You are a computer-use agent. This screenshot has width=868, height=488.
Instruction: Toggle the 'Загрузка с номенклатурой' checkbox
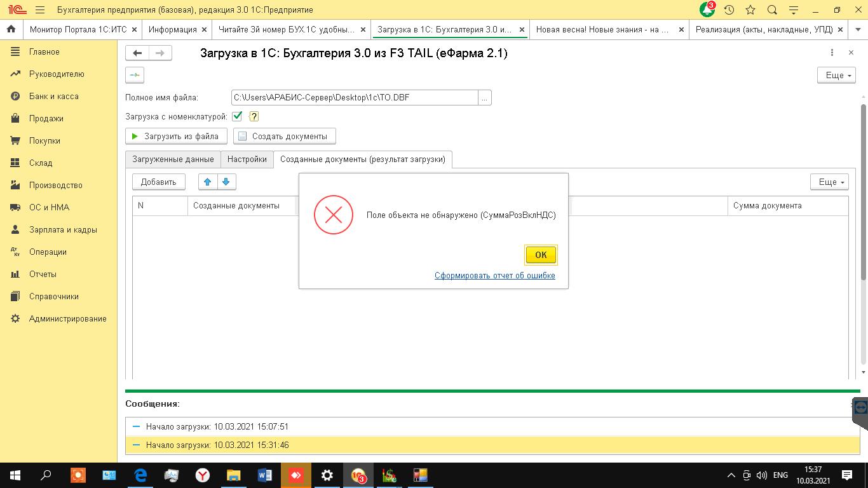click(x=237, y=116)
